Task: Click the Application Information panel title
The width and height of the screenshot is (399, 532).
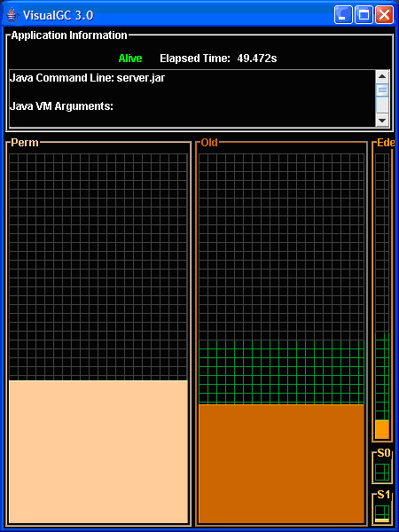Action: pyautogui.click(x=69, y=35)
